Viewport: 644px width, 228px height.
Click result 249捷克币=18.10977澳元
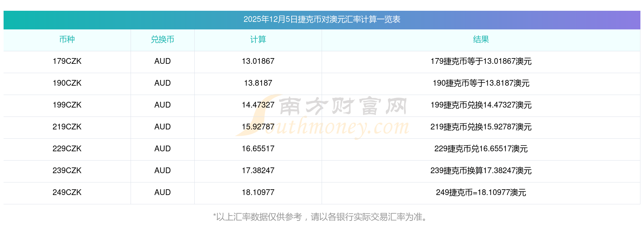click(x=481, y=193)
